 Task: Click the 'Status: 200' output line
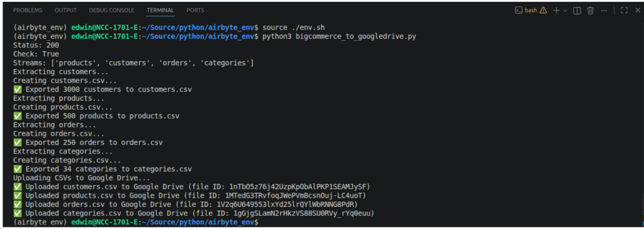(36, 45)
